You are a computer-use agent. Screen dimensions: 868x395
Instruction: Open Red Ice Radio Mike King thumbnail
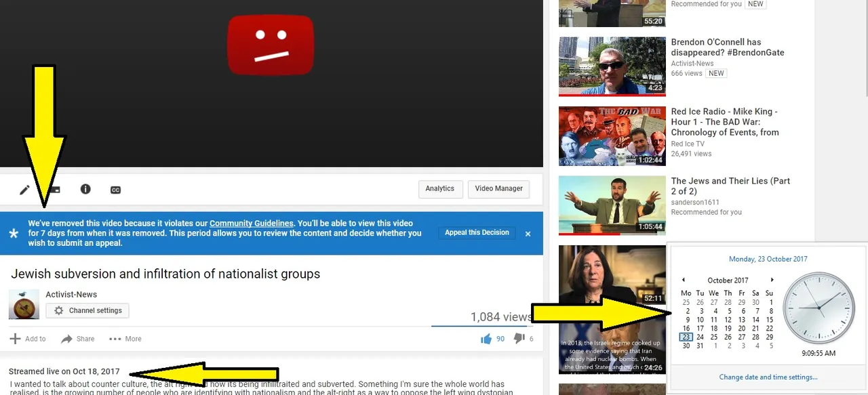(x=612, y=136)
